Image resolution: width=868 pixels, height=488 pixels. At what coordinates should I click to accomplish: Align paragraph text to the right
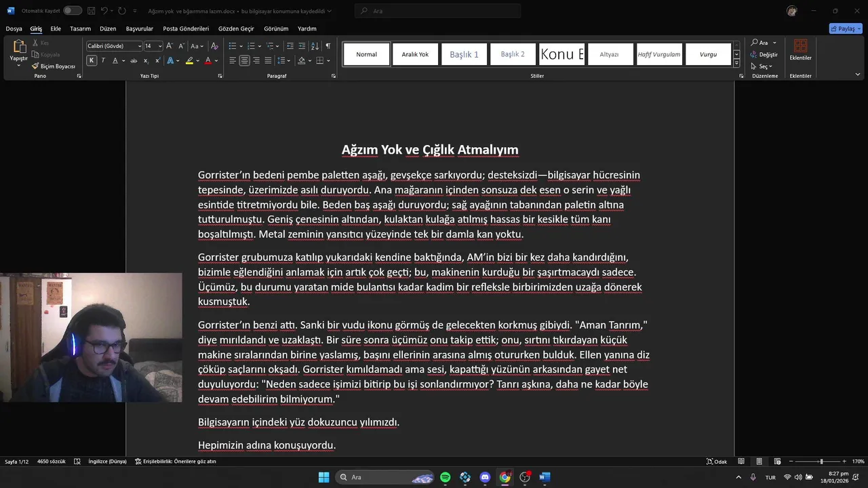(256, 60)
